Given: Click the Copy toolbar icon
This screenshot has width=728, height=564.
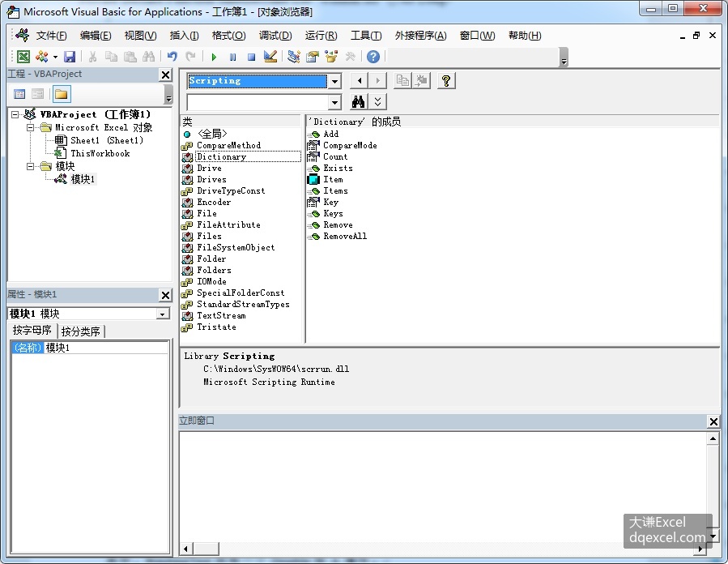Looking at the screenshot, I should tap(111, 57).
